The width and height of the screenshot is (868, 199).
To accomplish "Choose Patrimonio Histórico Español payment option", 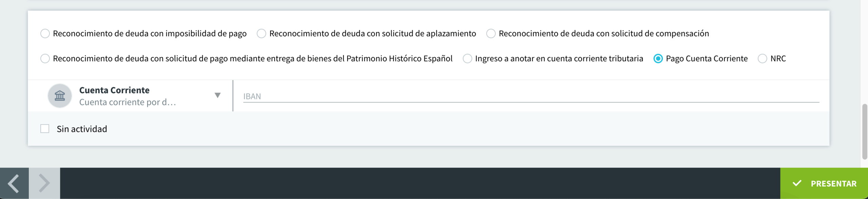I will point(45,59).
